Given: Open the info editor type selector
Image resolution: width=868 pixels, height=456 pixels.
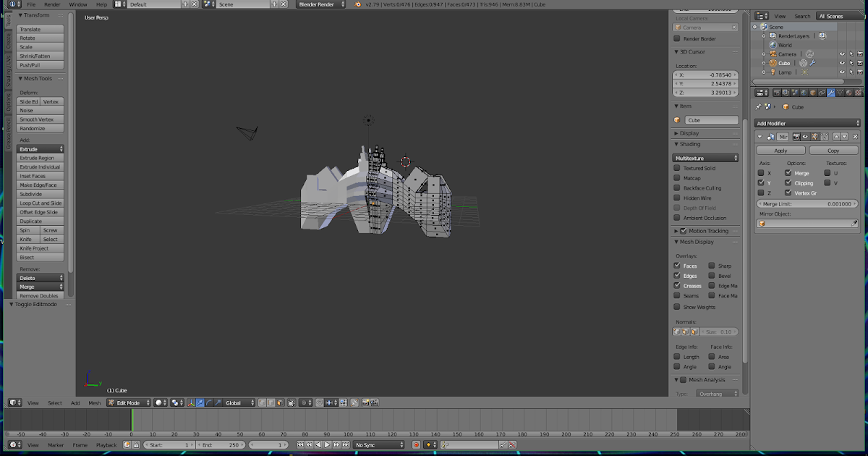Looking at the screenshot, I should click(x=14, y=4).
